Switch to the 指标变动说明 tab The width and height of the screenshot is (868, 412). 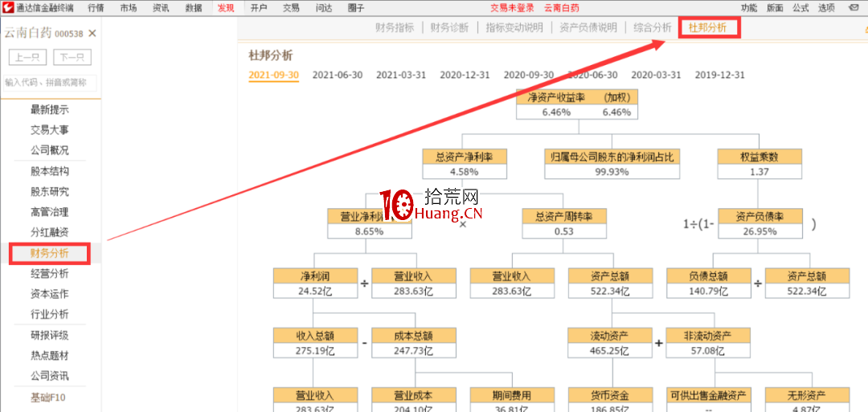click(x=514, y=27)
